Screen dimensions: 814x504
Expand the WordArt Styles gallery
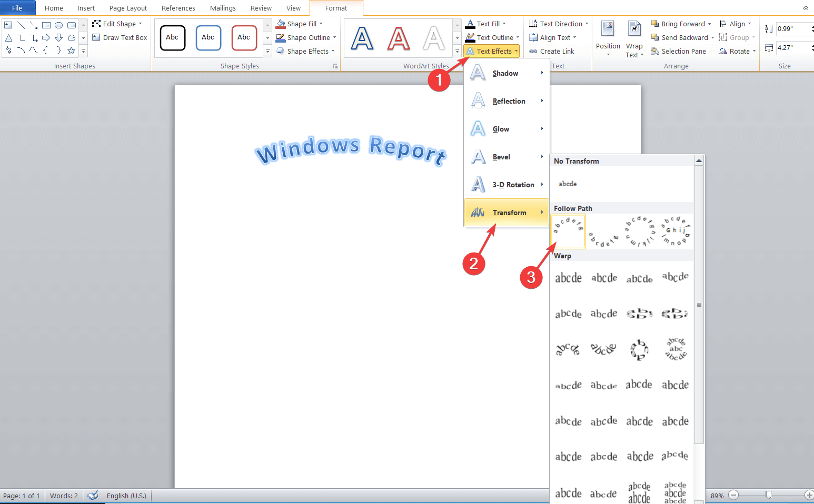click(x=457, y=52)
